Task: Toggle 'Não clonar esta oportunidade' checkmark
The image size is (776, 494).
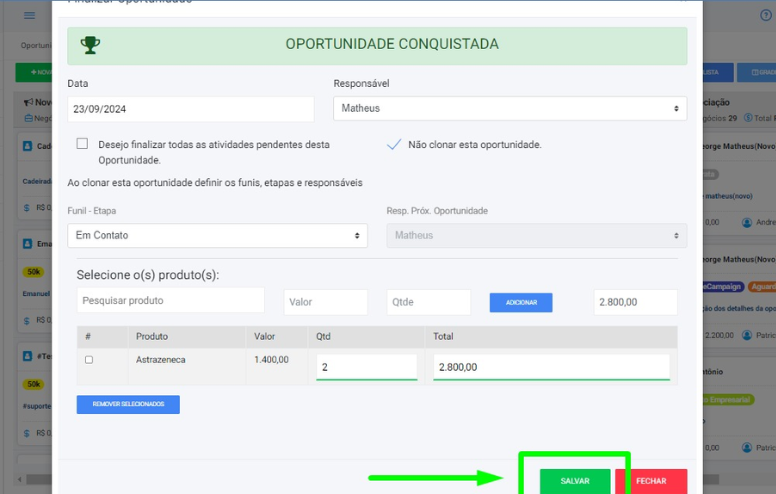Action: coord(394,144)
